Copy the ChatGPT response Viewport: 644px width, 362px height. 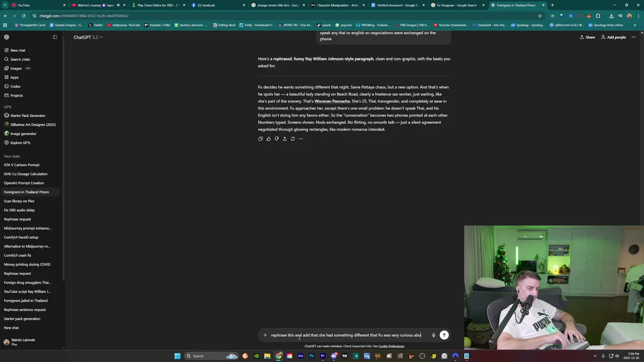(260, 139)
